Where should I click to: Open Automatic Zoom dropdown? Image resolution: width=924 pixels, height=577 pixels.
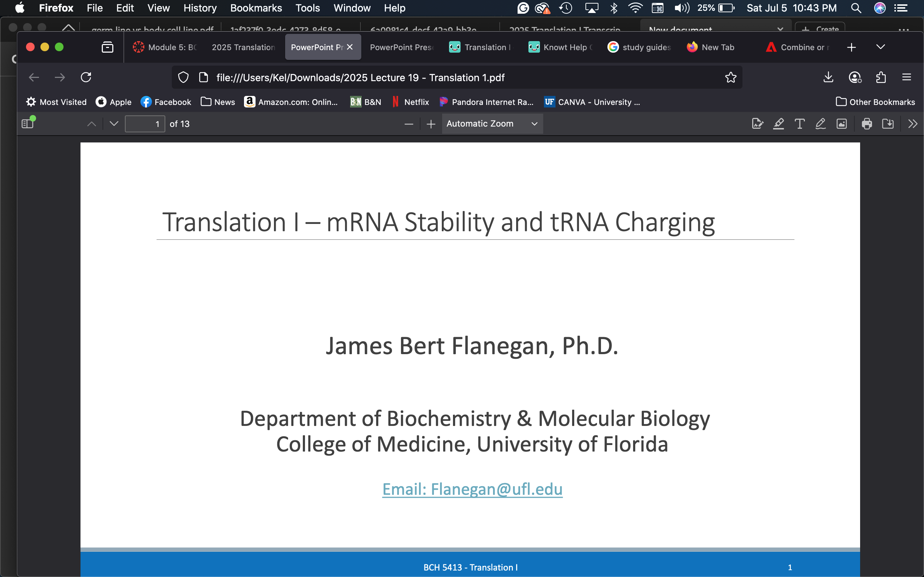pyautogui.click(x=492, y=124)
